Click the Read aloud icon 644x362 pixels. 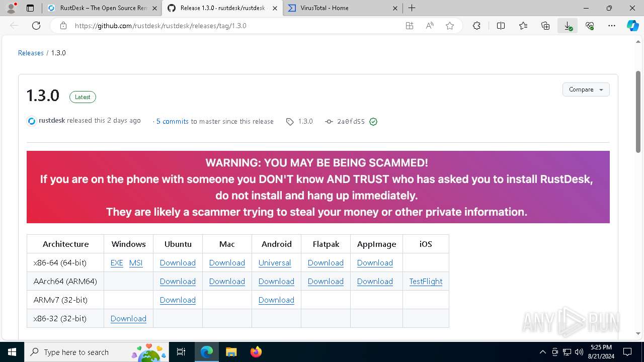point(430,26)
